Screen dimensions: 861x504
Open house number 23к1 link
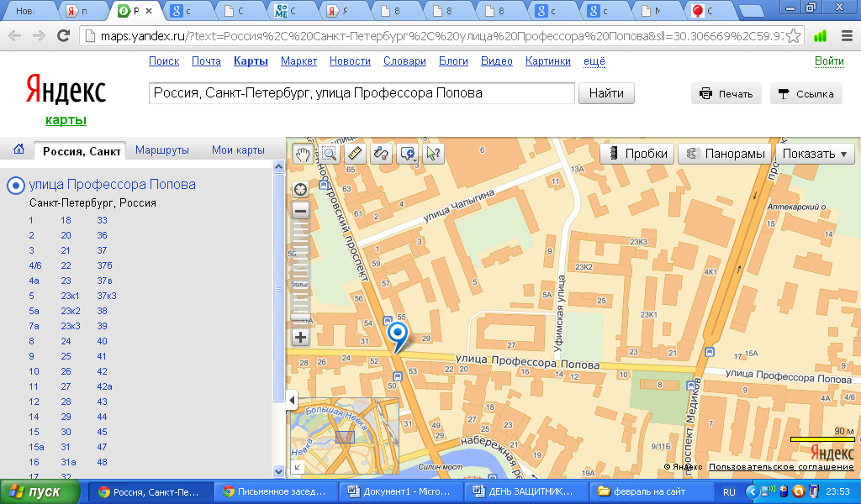pyautogui.click(x=70, y=296)
